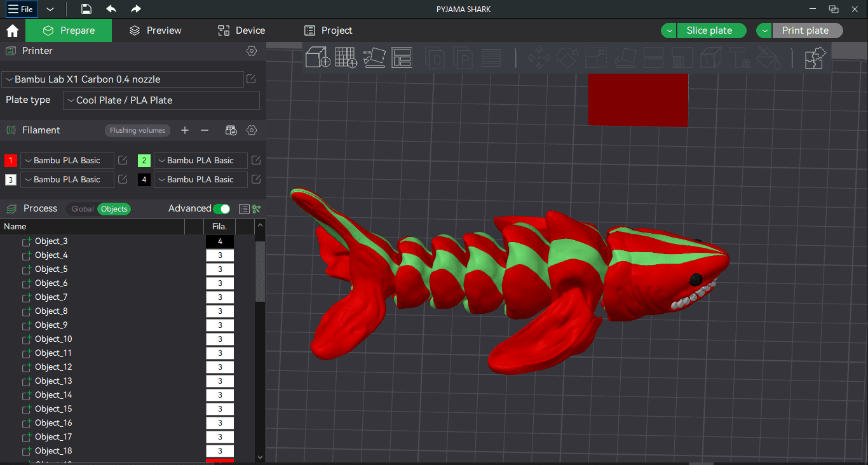Switch to the Prepare tab
The height and width of the screenshot is (465, 868).
(69, 30)
